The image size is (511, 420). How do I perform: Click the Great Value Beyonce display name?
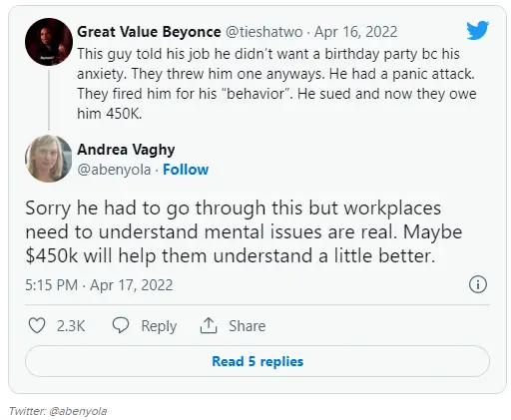[x=149, y=32]
